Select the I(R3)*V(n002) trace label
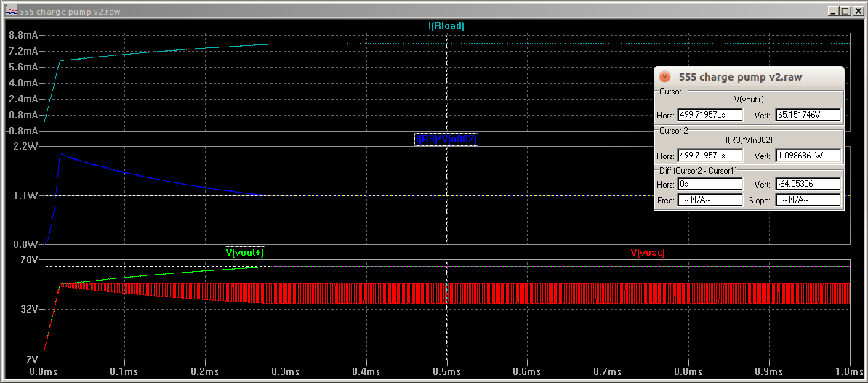The width and height of the screenshot is (868, 383). click(x=446, y=140)
